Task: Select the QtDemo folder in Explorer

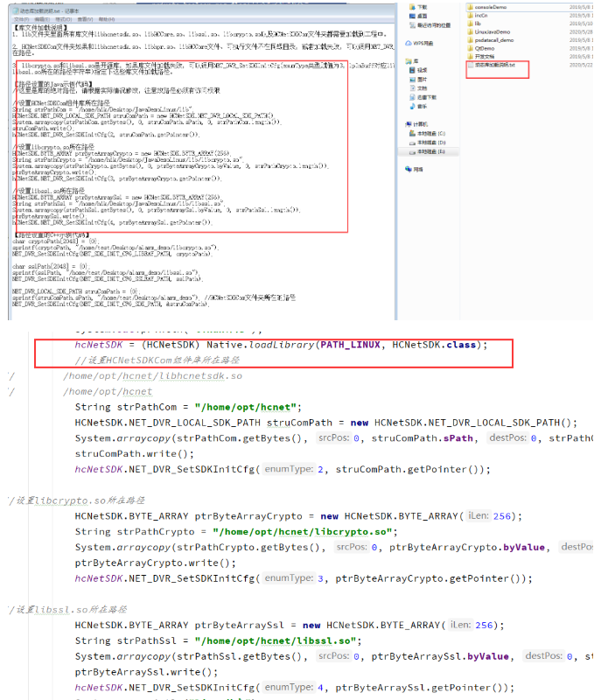Action: click(480, 48)
